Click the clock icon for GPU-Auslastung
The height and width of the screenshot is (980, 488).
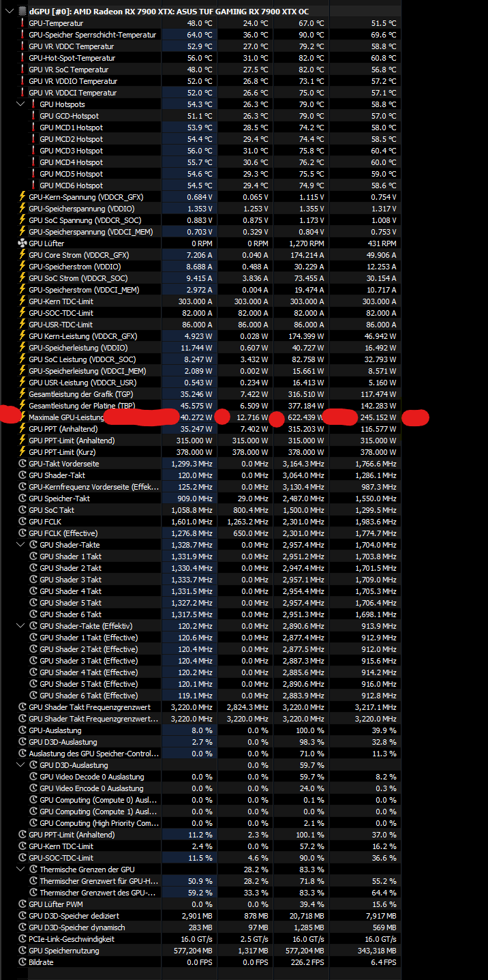click(22, 730)
